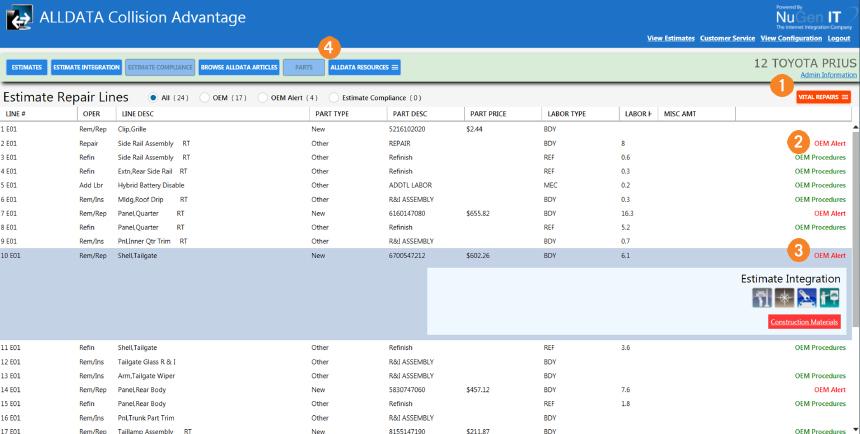
Task: Select the All (24) radio filter
Action: click(153, 98)
